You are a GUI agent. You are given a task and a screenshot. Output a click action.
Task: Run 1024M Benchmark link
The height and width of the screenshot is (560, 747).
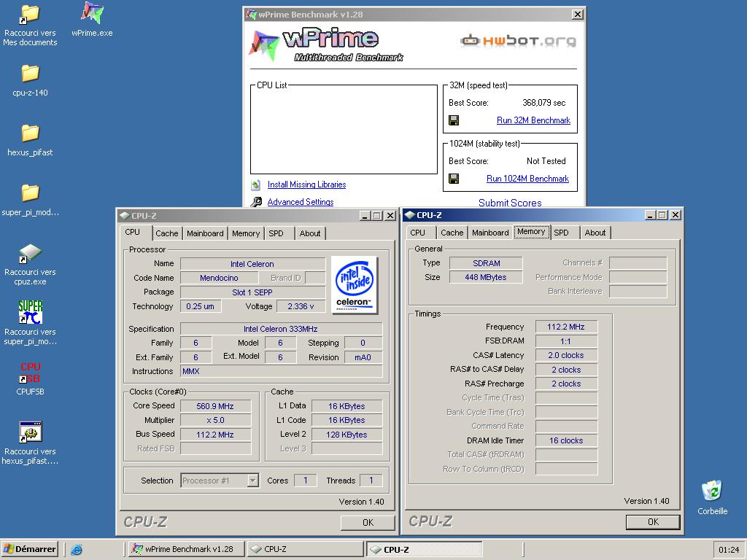tap(528, 179)
